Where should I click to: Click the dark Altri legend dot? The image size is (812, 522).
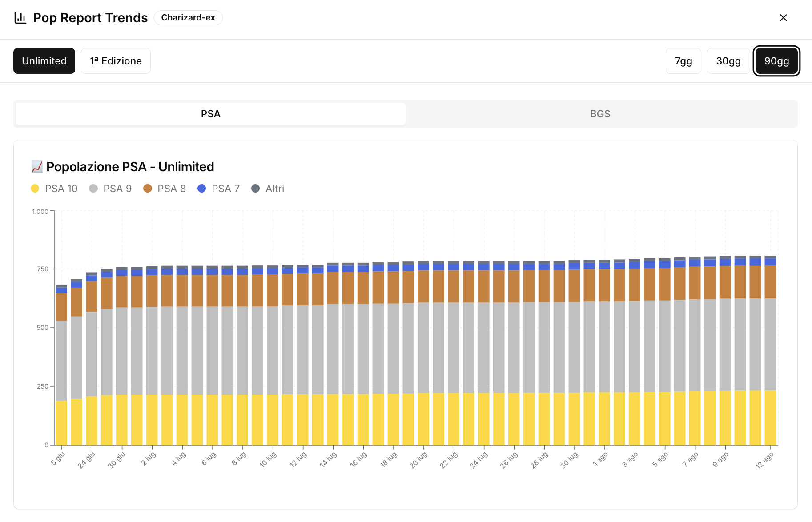point(256,189)
